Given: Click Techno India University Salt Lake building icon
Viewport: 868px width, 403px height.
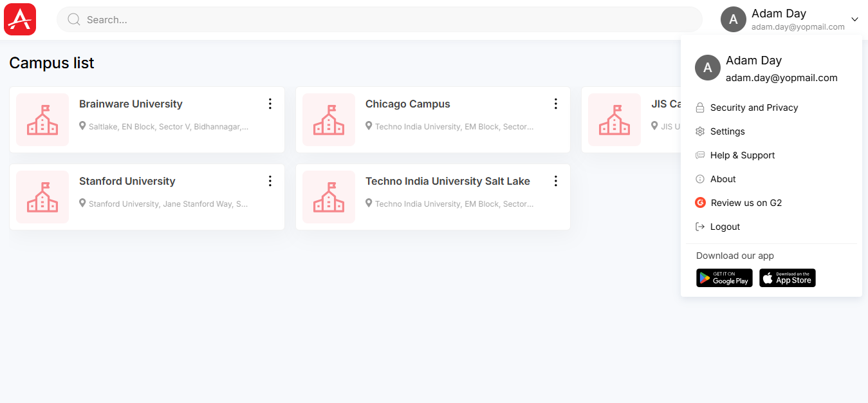Looking at the screenshot, I should click(x=329, y=197).
